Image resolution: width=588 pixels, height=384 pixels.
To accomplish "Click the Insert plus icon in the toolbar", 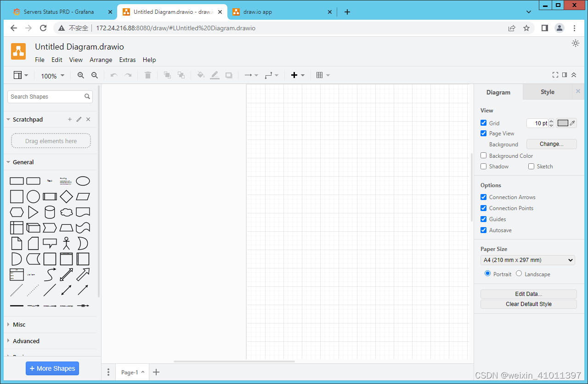I will (295, 75).
